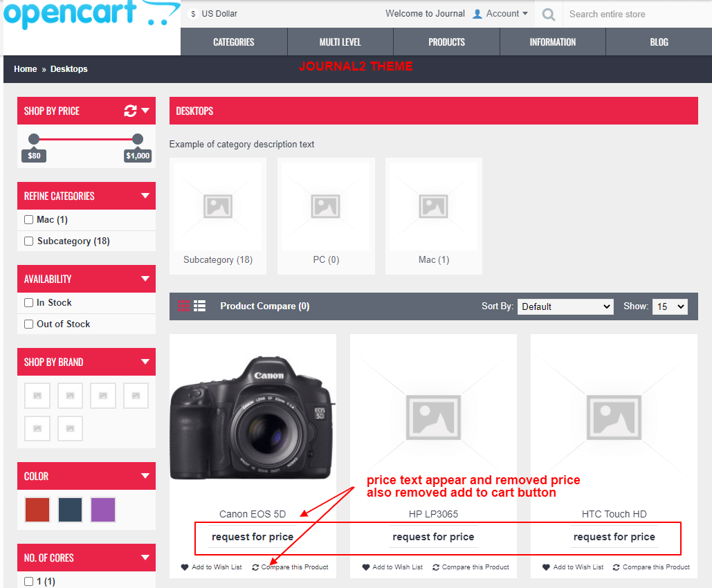Check the In Stock availability filter
This screenshot has height=588, width=712.
point(29,302)
